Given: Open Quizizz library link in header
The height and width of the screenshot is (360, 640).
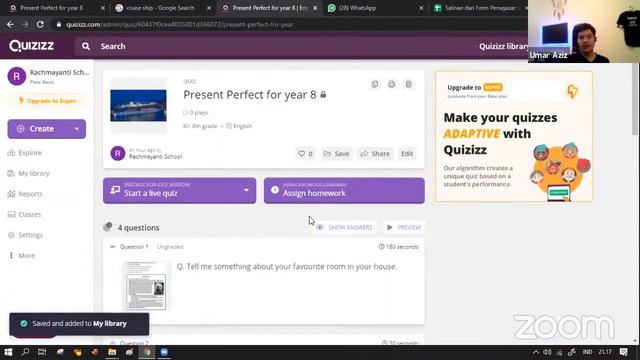Looking at the screenshot, I should click(x=503, y=46).
